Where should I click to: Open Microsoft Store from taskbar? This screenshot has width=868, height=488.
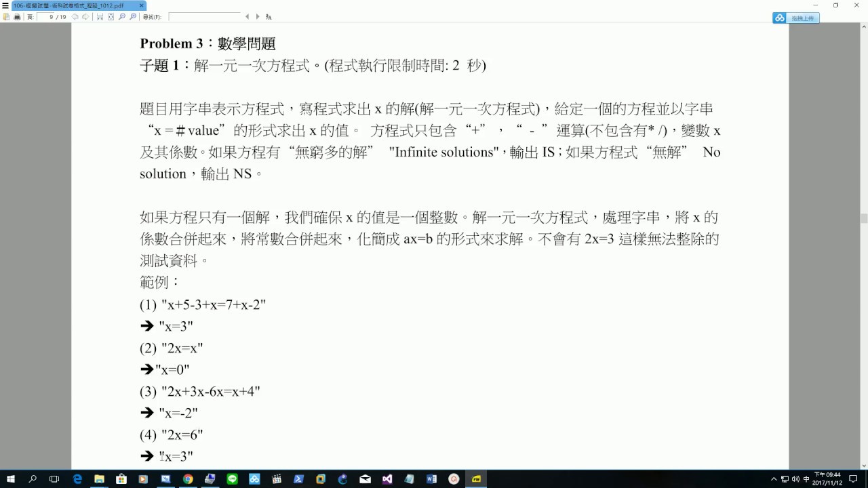121,479
